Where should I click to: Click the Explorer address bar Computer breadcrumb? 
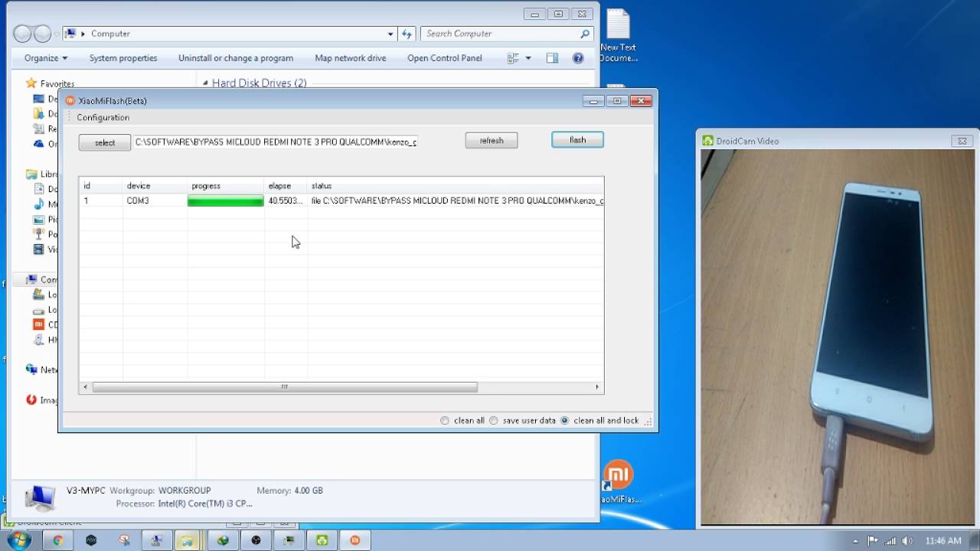[x=110, y=34]
